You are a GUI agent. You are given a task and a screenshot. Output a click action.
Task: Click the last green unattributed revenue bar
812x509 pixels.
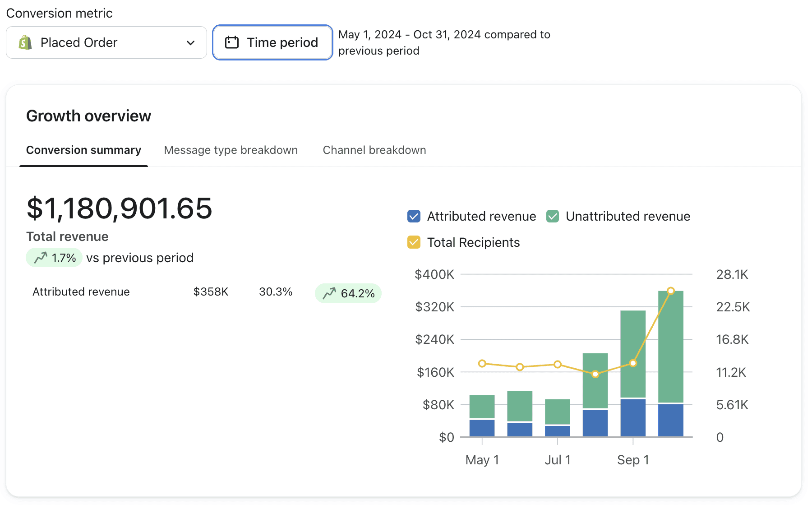tap(670, 347)
